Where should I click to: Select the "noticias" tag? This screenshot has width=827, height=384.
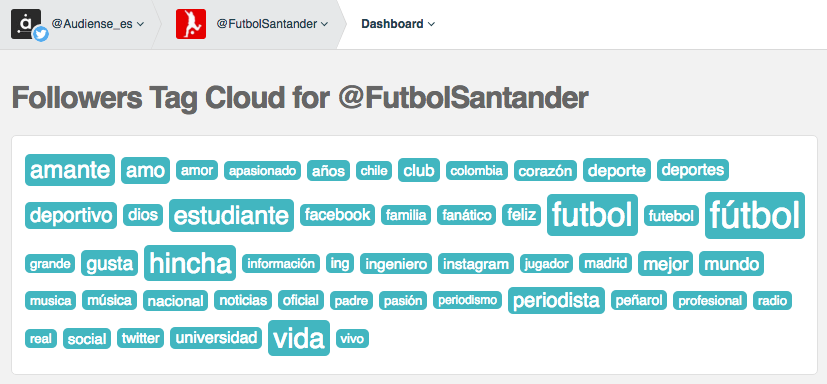[x=243, y=301]
